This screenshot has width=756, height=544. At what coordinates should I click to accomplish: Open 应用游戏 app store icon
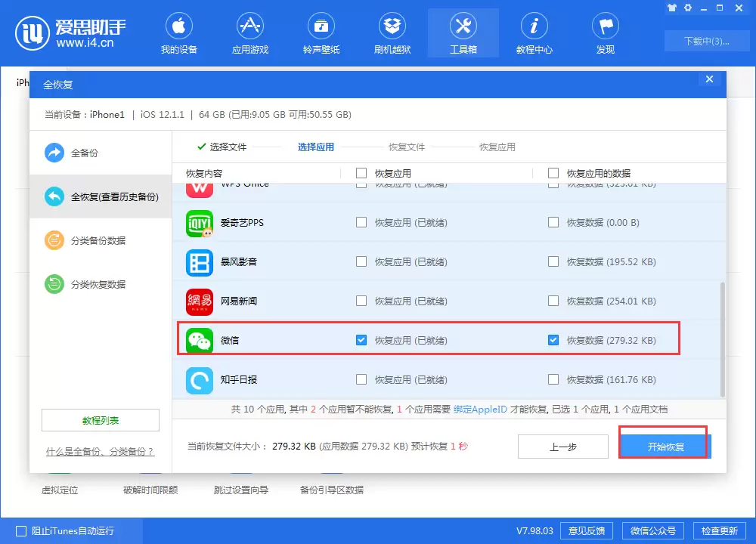tap(249, 34)
